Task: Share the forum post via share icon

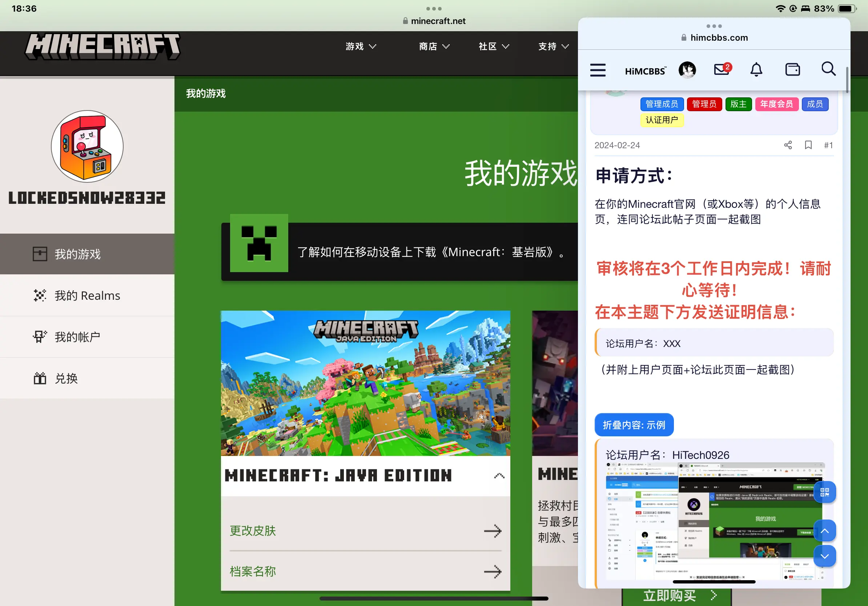Action: click(788, 145)
